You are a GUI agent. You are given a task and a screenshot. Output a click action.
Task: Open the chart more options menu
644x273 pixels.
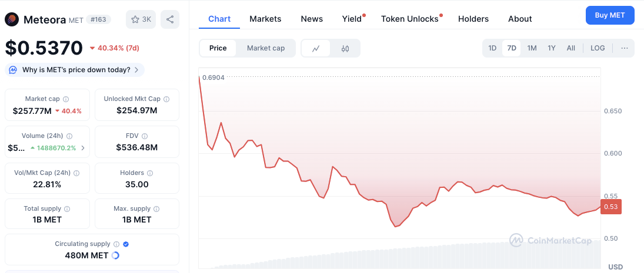(624, 48)
